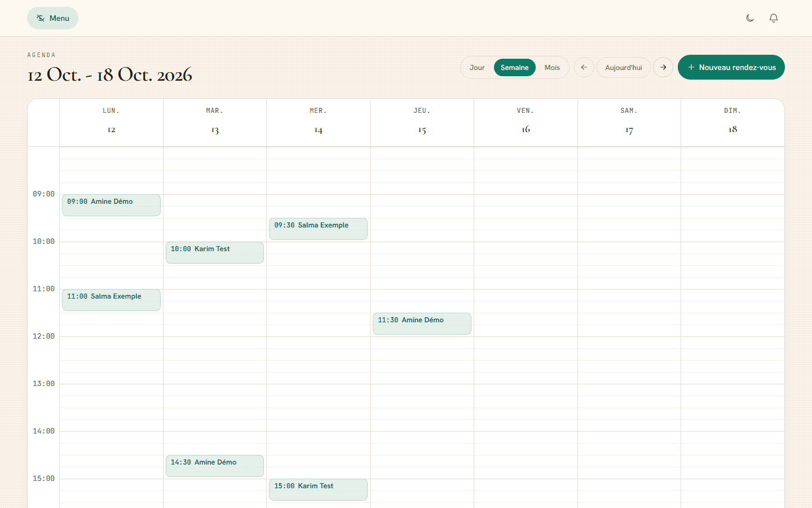The image size is (812, 508).
Task: Select Dim. 18 day header
Action: pos(732,122)
